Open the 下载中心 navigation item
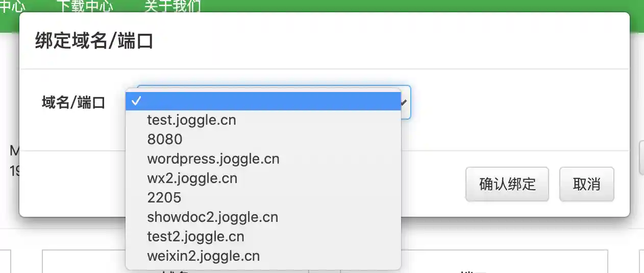 coord(84,6)
